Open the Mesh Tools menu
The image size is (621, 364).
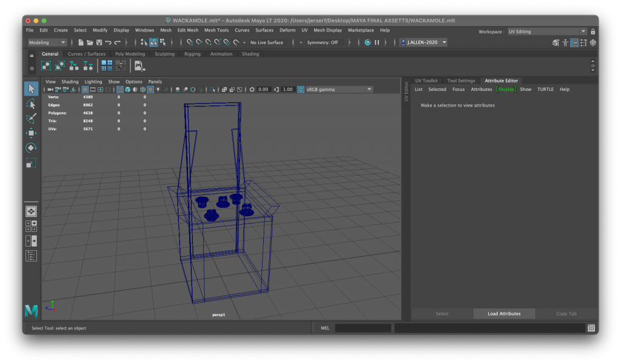(x=216, y=30)
